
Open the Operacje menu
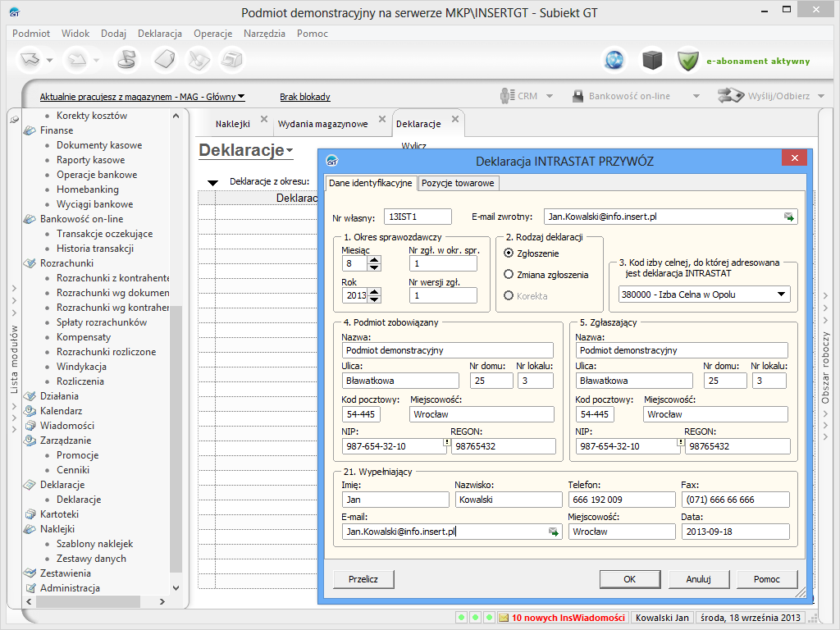click(212, 34)
